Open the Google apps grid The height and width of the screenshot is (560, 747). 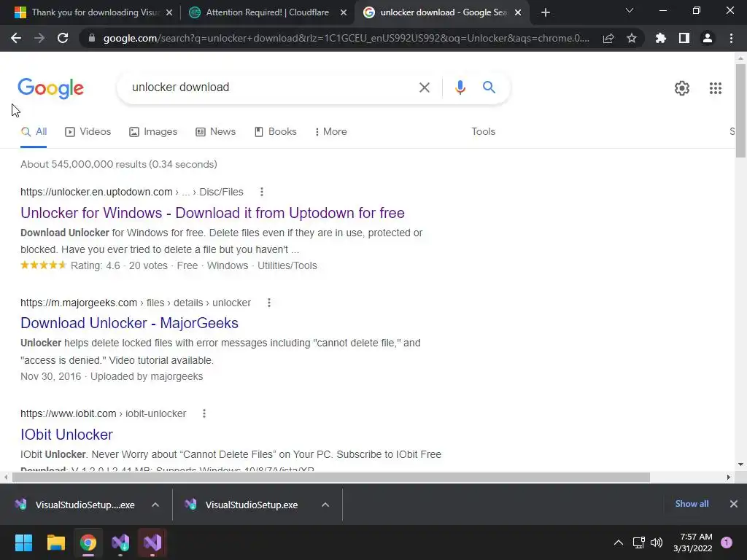click(716, 88)
